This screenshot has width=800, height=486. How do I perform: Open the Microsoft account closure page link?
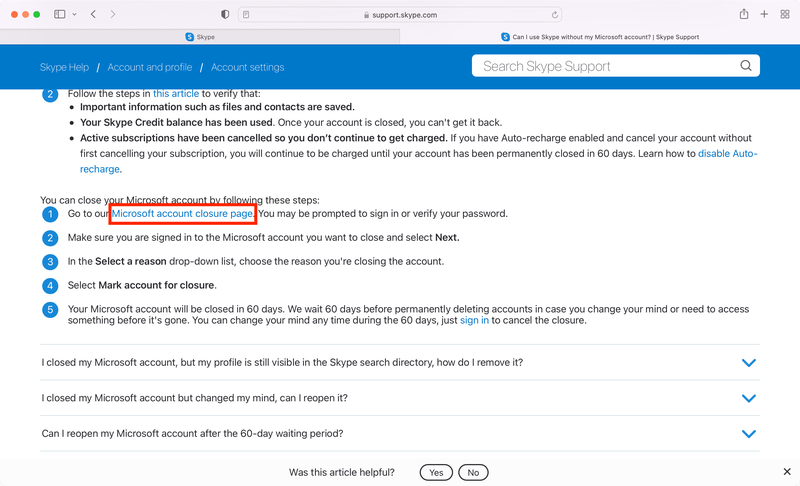[182, 214]
